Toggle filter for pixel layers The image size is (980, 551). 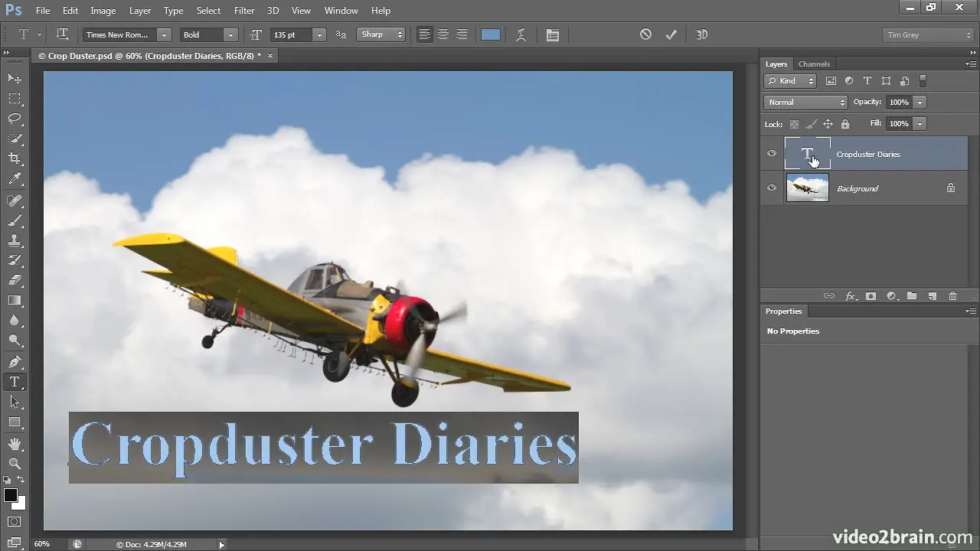pyautogui.click(x=831, y=80)
